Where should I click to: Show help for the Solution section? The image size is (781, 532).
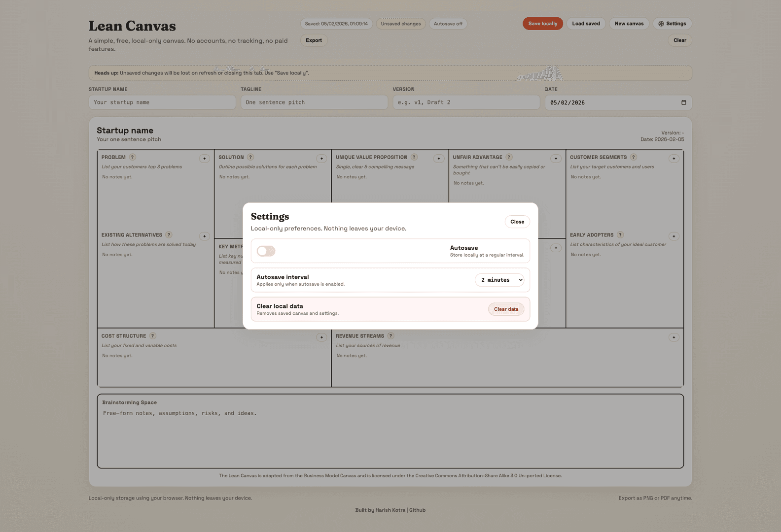point(250,157)
